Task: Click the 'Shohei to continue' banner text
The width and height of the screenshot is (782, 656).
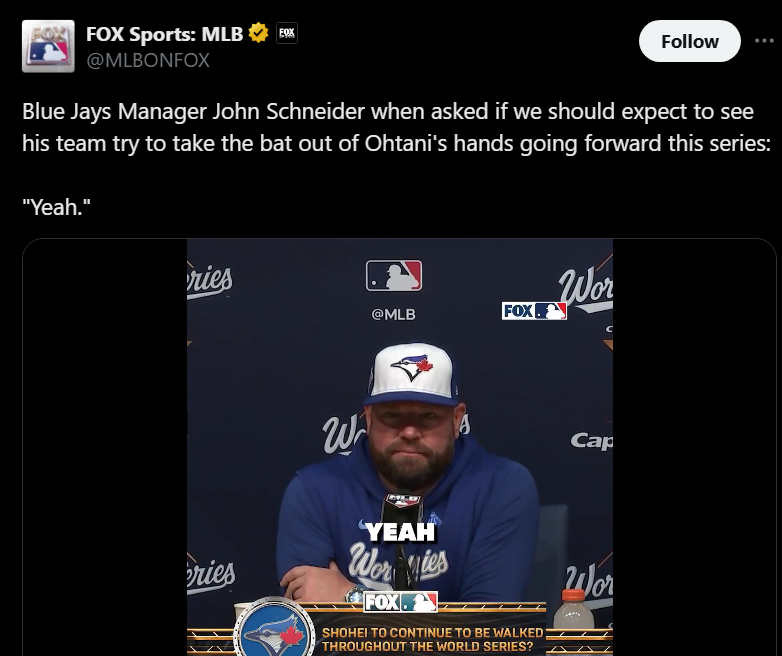Action: 432,639
